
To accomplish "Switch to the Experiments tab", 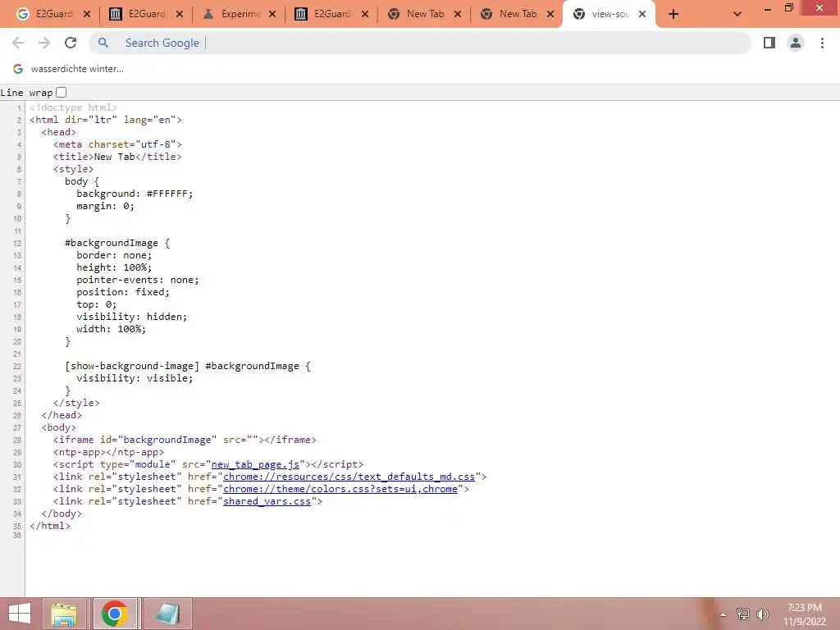I will (x=237, y=15).
